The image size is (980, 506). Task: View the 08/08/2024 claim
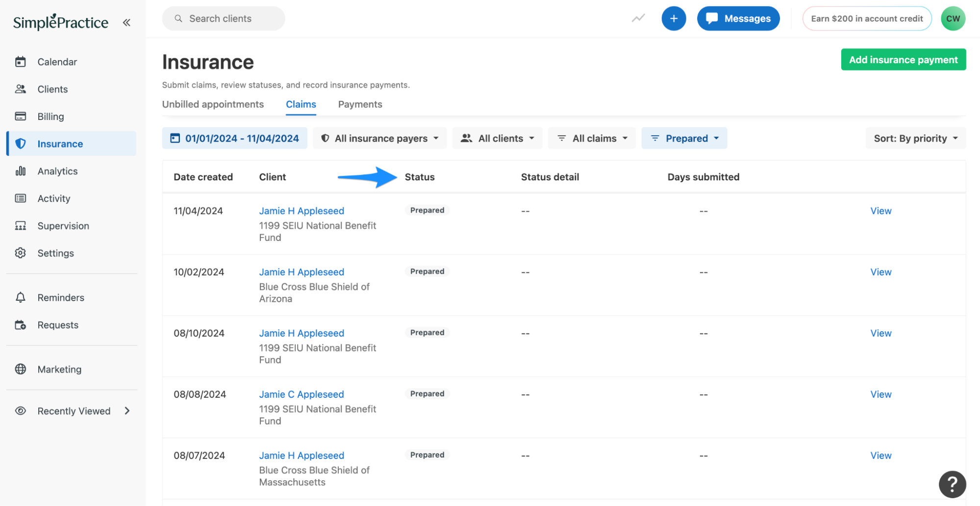(x=880, y=394)
